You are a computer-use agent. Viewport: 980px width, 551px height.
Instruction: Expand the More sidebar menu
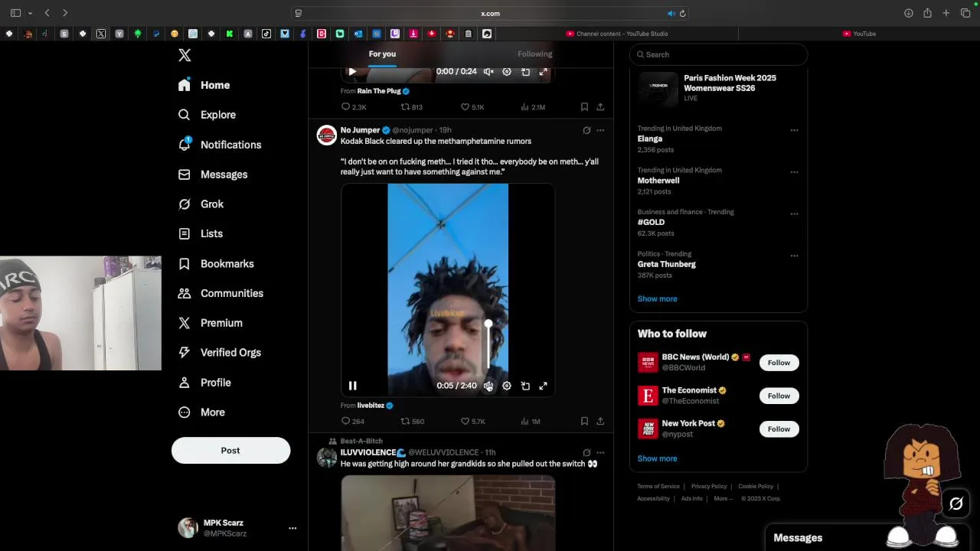tap(201, 412)
